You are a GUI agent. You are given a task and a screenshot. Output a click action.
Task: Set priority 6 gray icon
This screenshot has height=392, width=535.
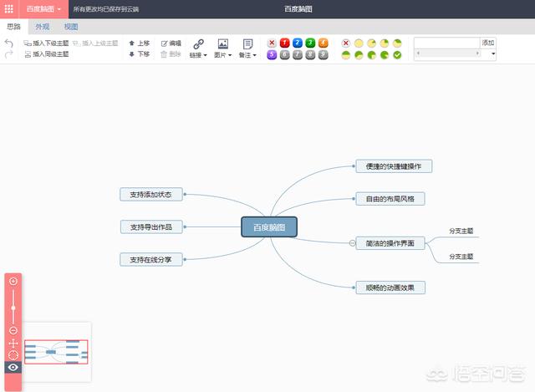click(x=284, y=54)
